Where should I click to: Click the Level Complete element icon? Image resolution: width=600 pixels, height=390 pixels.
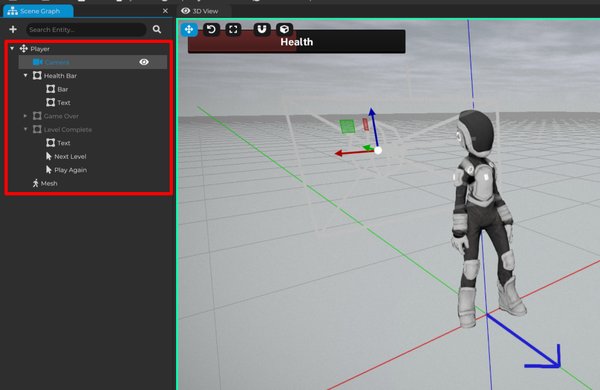pos(37,129)
